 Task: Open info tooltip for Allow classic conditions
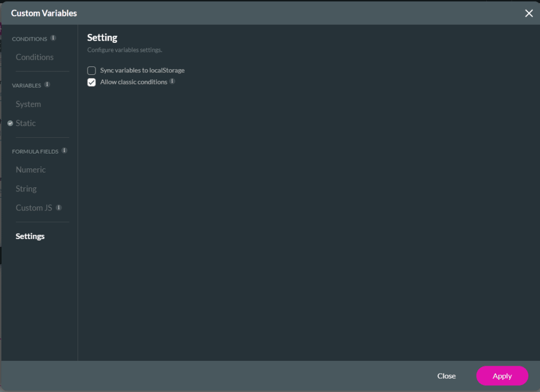click(x=173, y=82)
